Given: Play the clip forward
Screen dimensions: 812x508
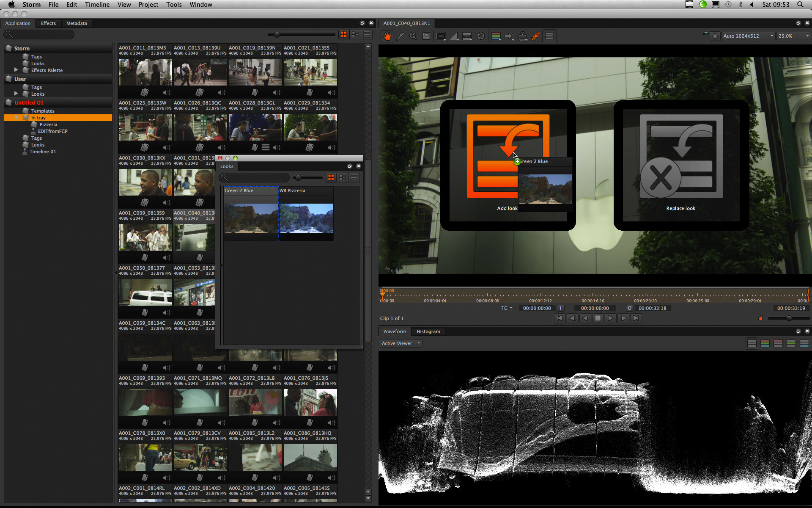Looking at the screenshot, I should 610,318.
